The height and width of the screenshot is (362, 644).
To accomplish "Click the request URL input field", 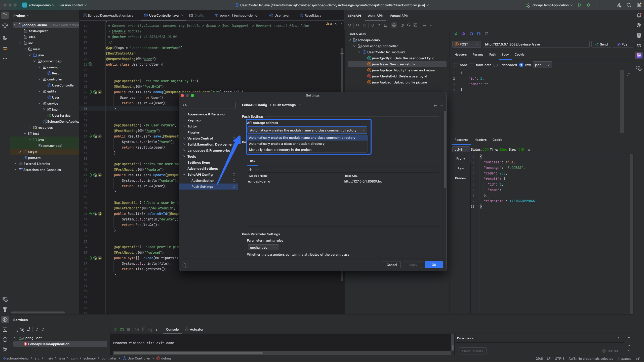I will click(536, 44).
